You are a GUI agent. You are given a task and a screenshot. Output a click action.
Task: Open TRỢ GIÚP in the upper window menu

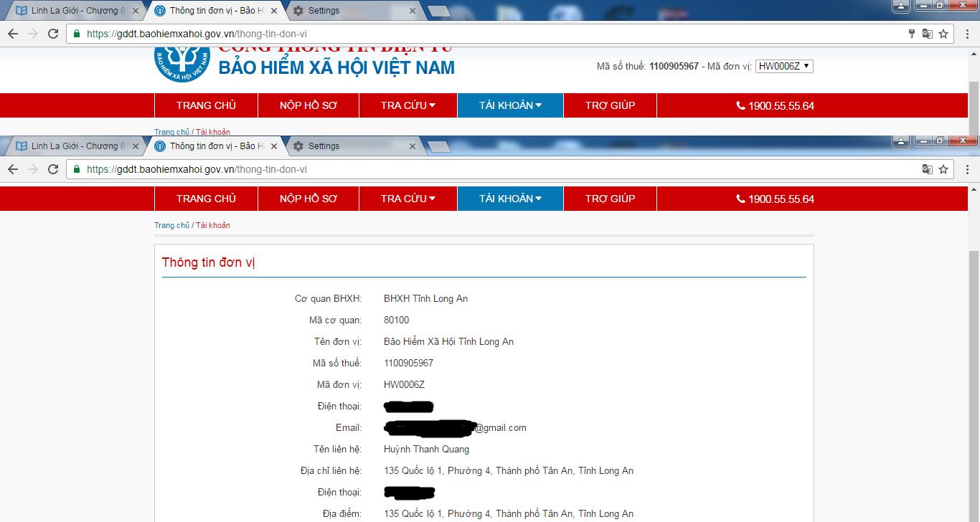click(610, 105)
